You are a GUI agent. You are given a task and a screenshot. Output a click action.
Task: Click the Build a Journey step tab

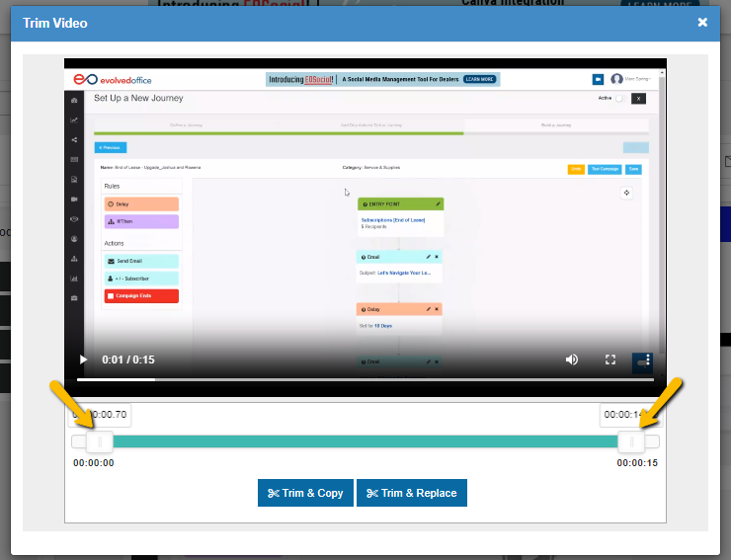(556, 125)
